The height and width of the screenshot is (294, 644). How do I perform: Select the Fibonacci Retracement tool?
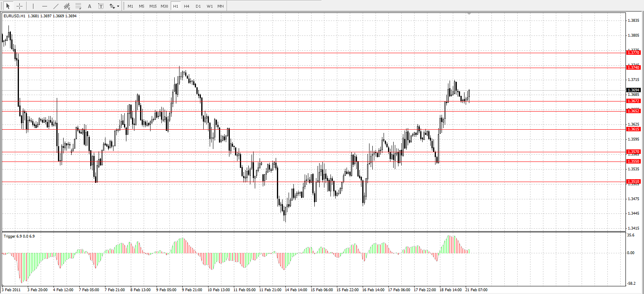pyautogui.click(x=78, y=6)
